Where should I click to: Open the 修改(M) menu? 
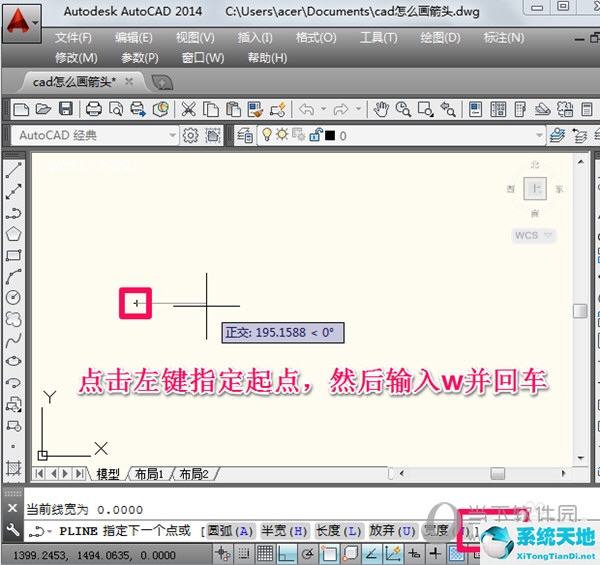pos(76,58)
